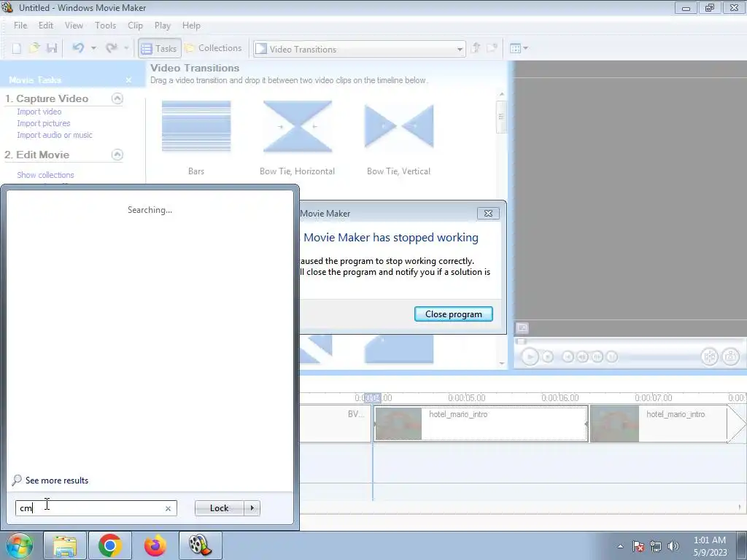747x560 pixels.
Task: Click the preview monitor Stop button
Action: (548, 357)
